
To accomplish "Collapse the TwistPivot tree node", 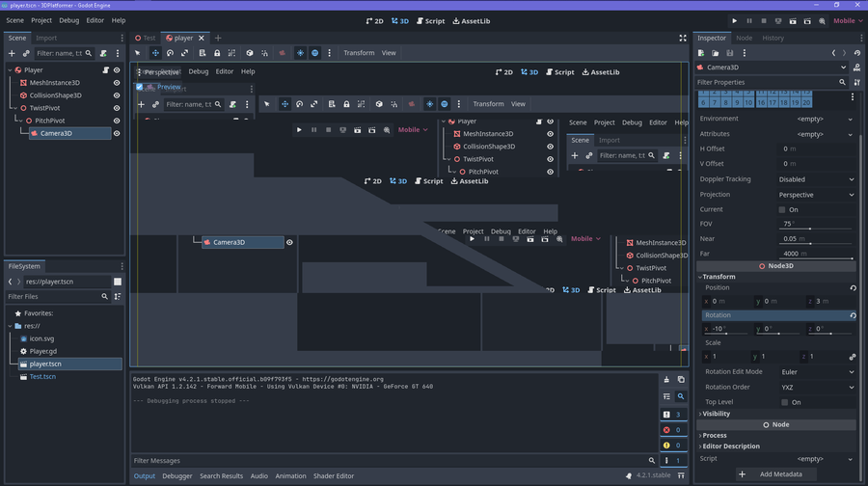I will pos(15,109).
